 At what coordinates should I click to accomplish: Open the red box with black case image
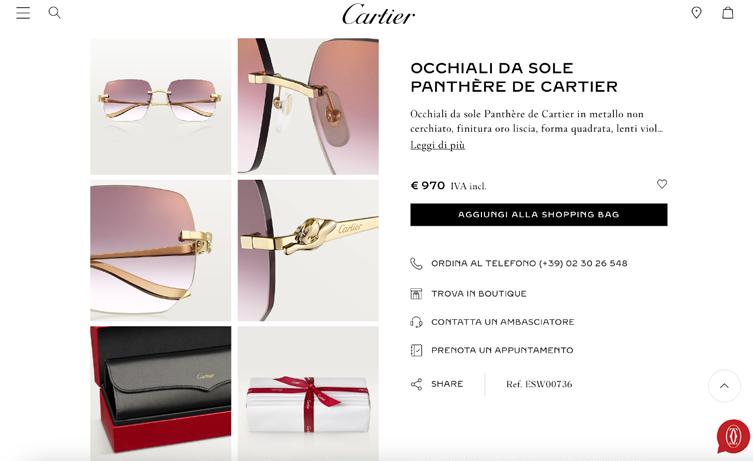click(x=160, y=393)
